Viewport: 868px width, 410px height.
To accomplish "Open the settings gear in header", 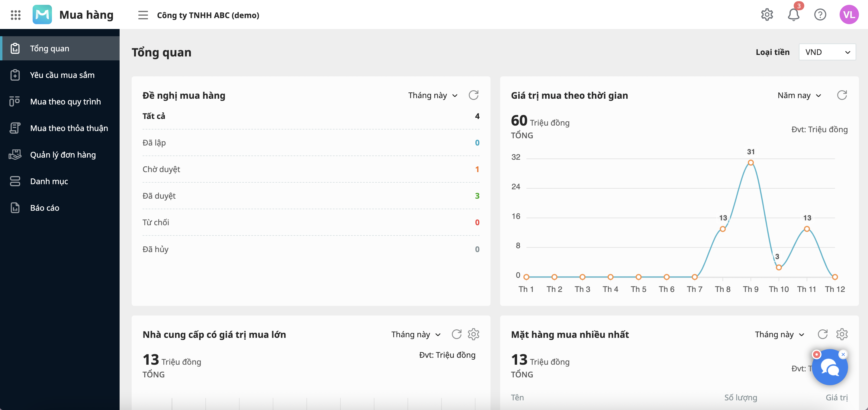I will (x=767, y=15).
